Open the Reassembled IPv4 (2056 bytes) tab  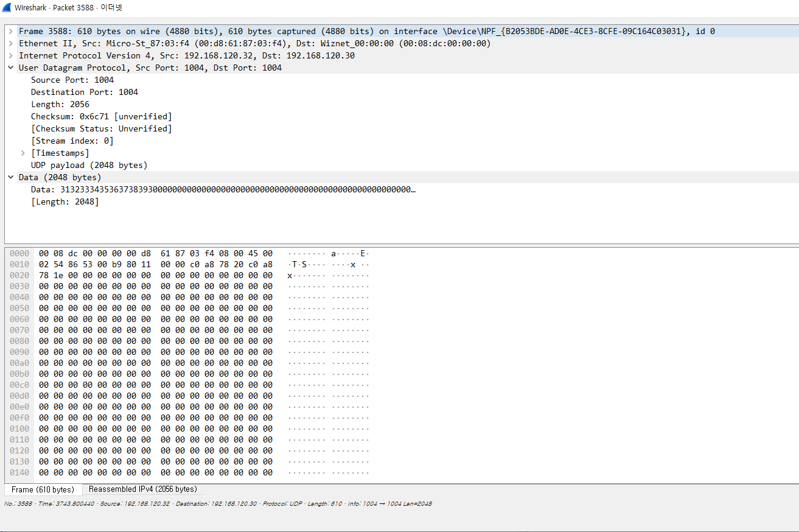coord(143,489)
